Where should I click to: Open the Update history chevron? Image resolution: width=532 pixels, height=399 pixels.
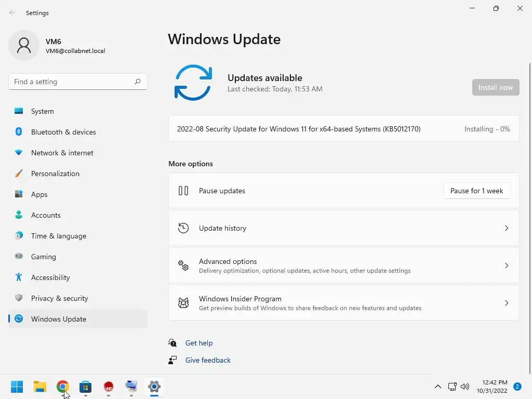tap(506, 228)
